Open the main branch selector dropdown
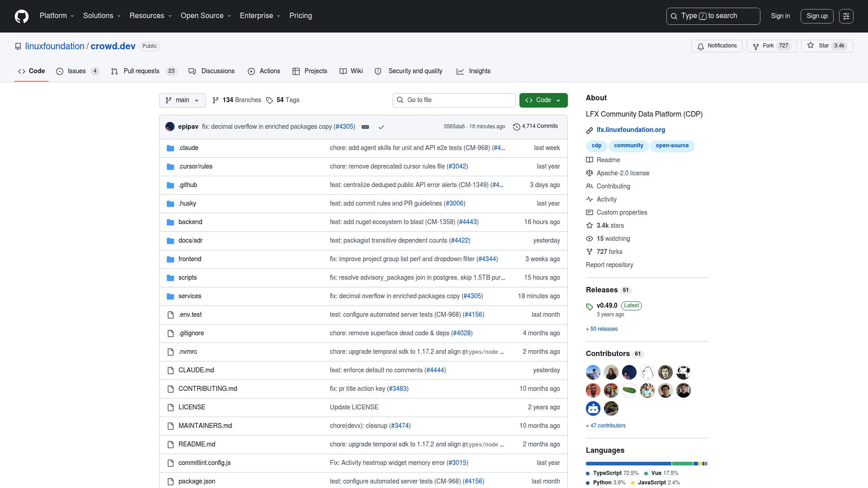The image size is (868, 488). [183, 100]
